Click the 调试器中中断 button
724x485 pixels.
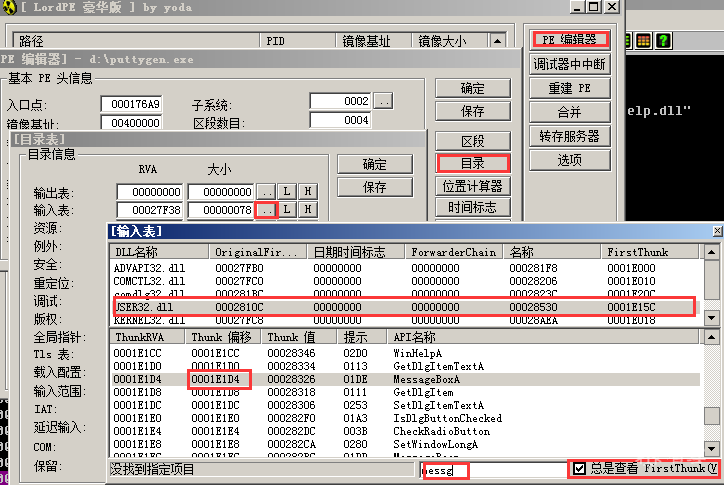tap(570, 64)
